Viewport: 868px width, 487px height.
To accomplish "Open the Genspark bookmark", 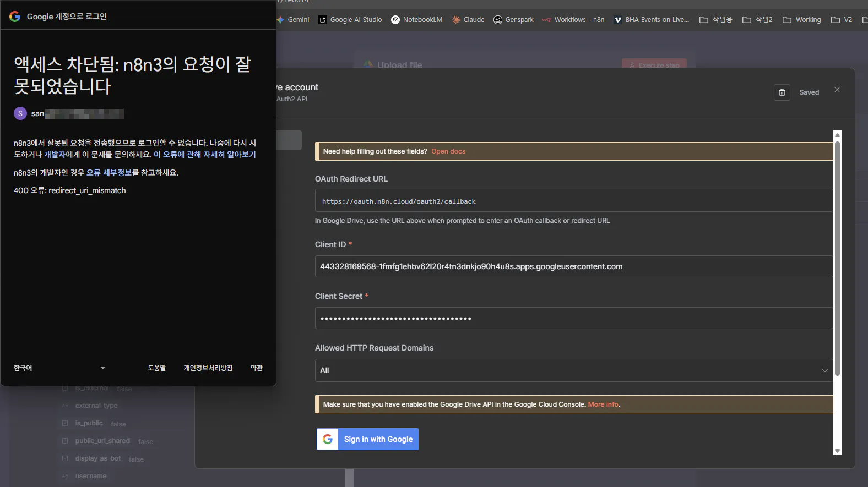I will coord(514,20).
